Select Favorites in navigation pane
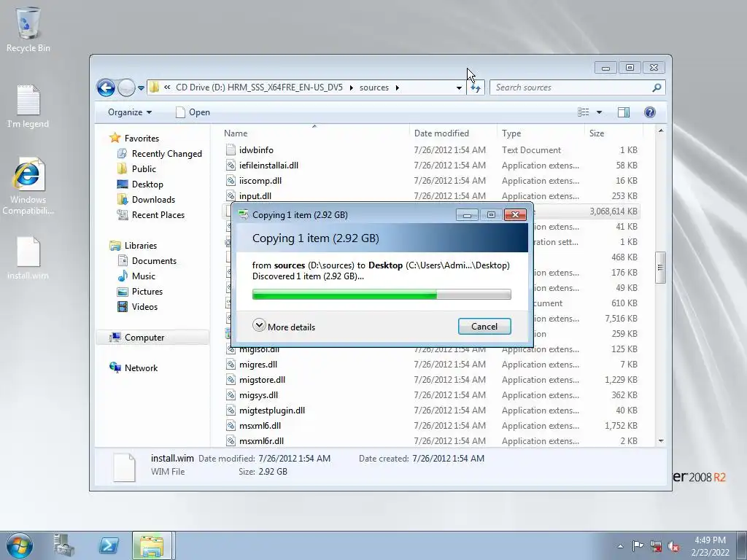Image resolution: width=747 pixels, height=560 pixels. coord(142,139)
